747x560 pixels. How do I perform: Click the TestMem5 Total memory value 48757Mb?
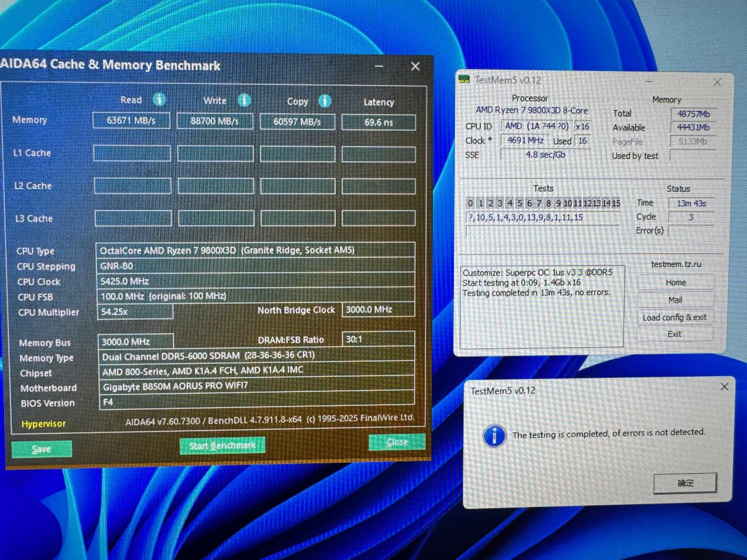(x=693, y=114)
